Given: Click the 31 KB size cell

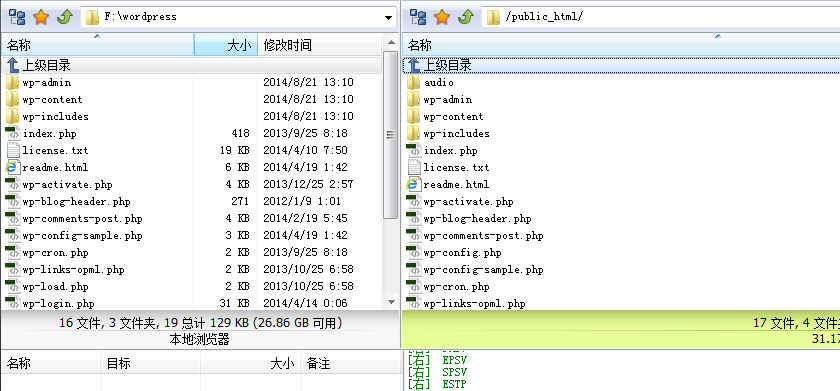Looking at the screenshot, I should pyautogui.click(x=235, y=304).
